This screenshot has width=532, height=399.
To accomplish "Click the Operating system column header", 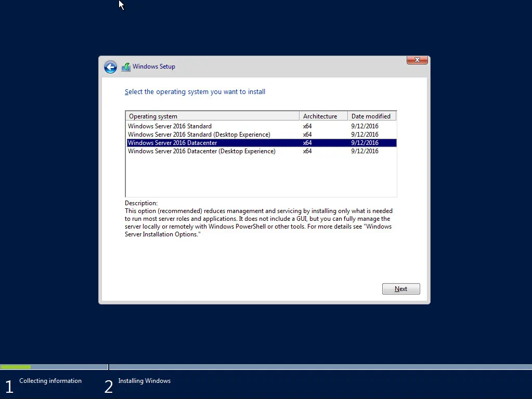I will coord(153,116).
